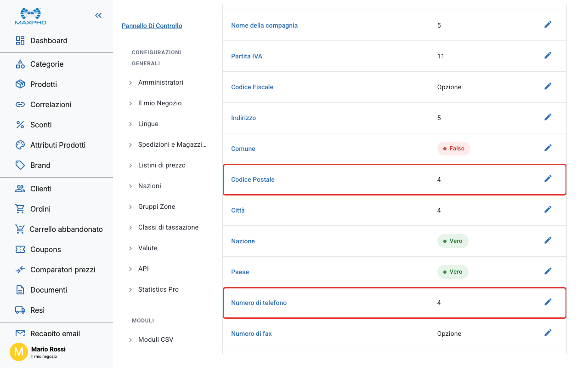Click the Attributi Prodotti palette icon
The height and width of the screenshot is (368, 588).
point(20,145)
